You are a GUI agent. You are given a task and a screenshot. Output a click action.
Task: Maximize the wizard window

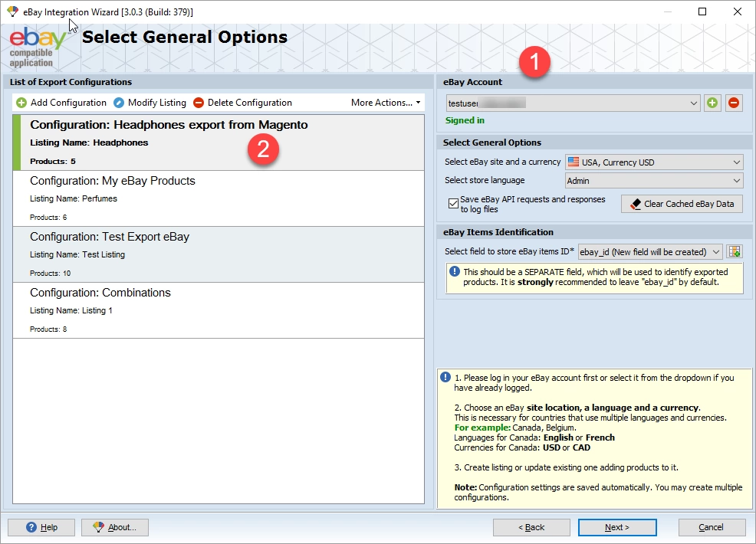pyautogui.click(x=702, y=11)
